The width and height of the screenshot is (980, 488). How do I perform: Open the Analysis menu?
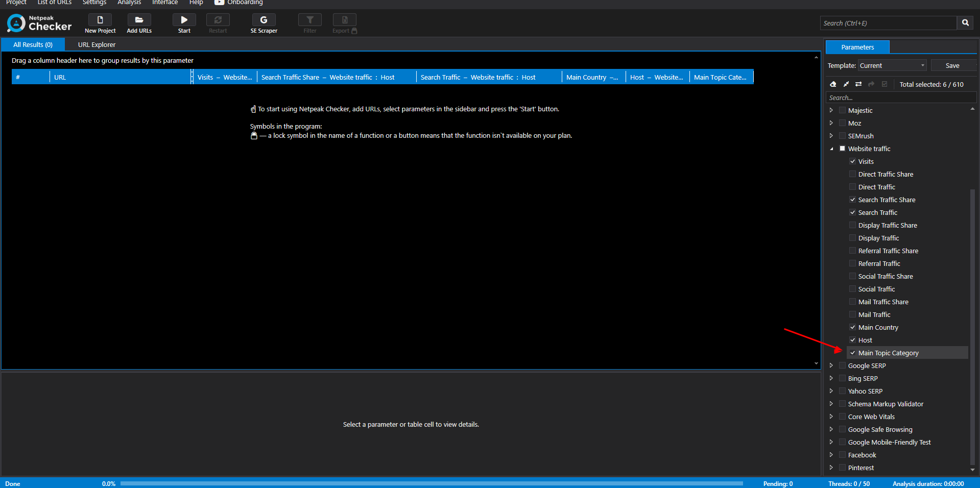pos(129,3)
